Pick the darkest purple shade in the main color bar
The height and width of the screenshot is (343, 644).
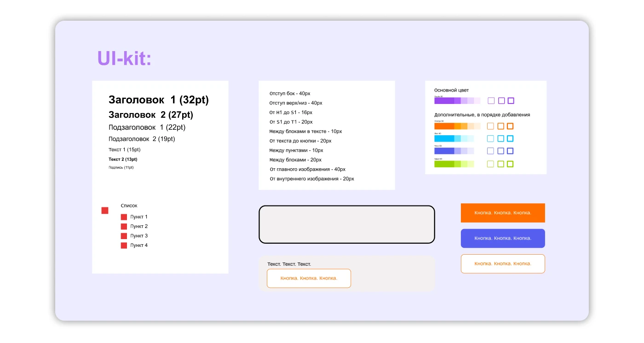pyautogui.click(x=444, y=101)
